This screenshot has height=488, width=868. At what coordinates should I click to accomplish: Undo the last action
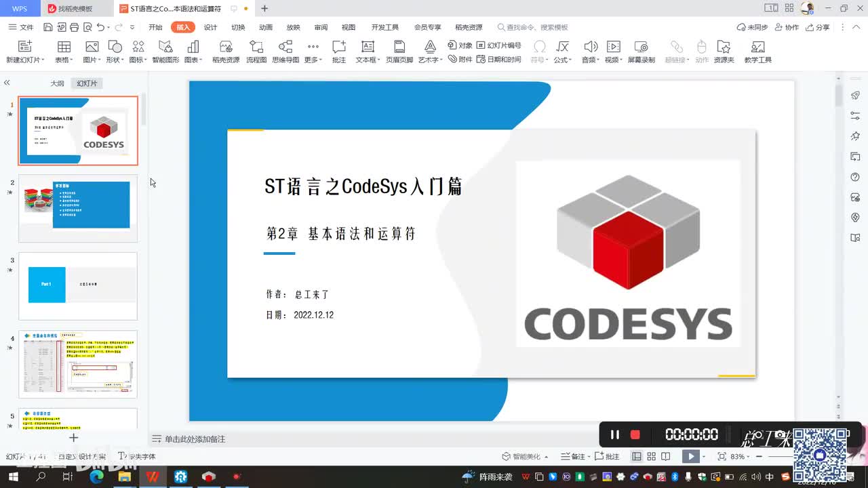101,27
